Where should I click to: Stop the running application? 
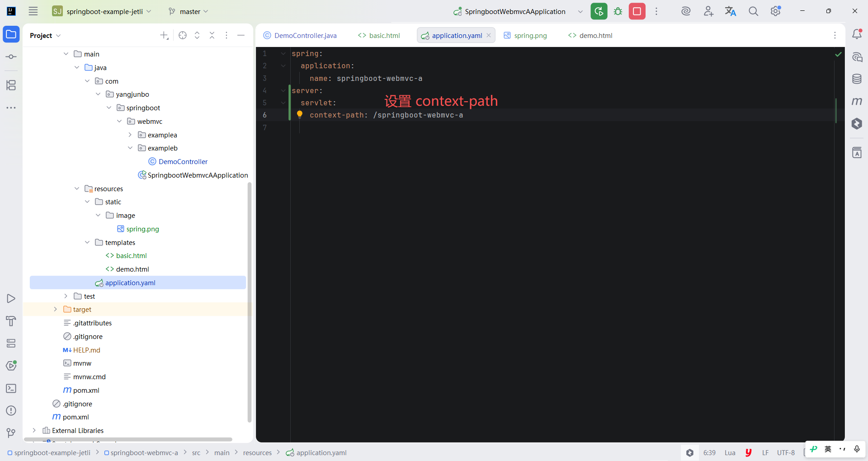[x=637, y=11]
